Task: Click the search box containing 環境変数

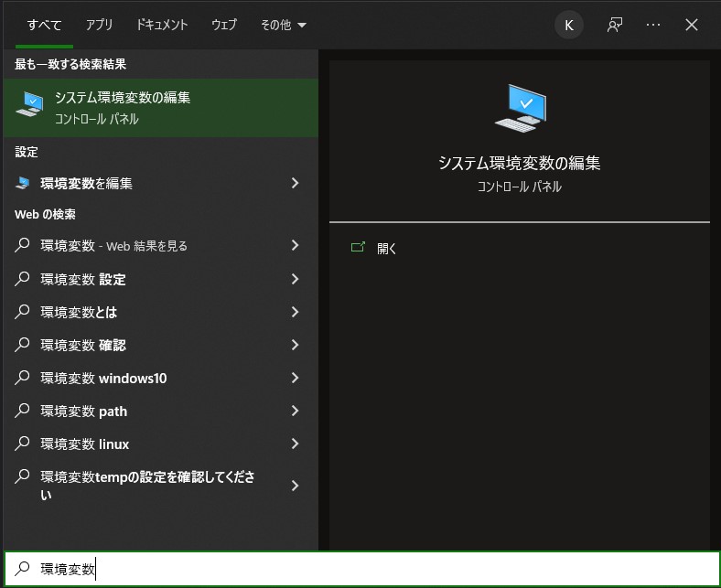Action: tap(362, 569)
